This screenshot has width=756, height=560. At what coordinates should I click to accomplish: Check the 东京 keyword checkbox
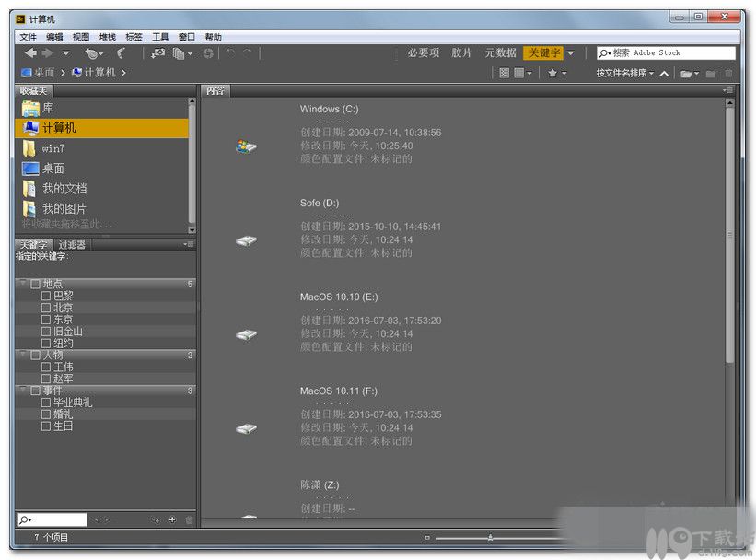tap(46, 320)
